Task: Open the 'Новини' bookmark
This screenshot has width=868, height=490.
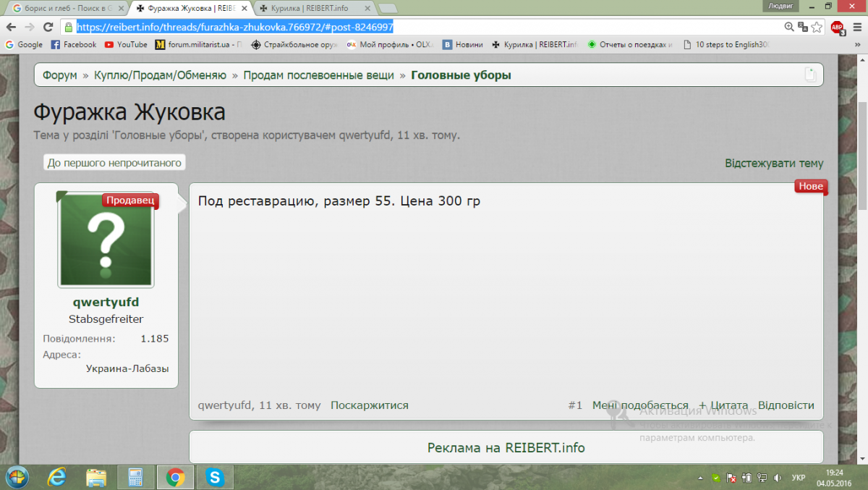Action: click(x=463, y=44)
